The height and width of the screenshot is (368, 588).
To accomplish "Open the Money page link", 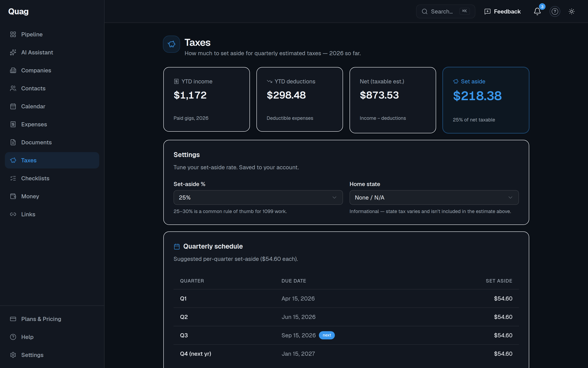I will point(52,196).
